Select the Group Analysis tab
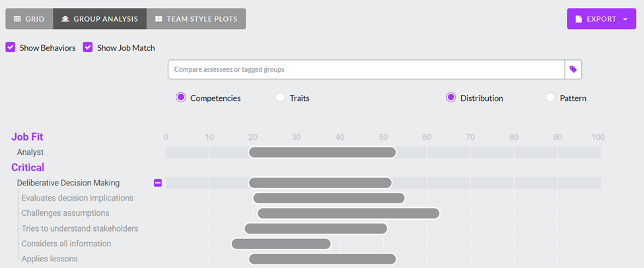 pos(100,19)
